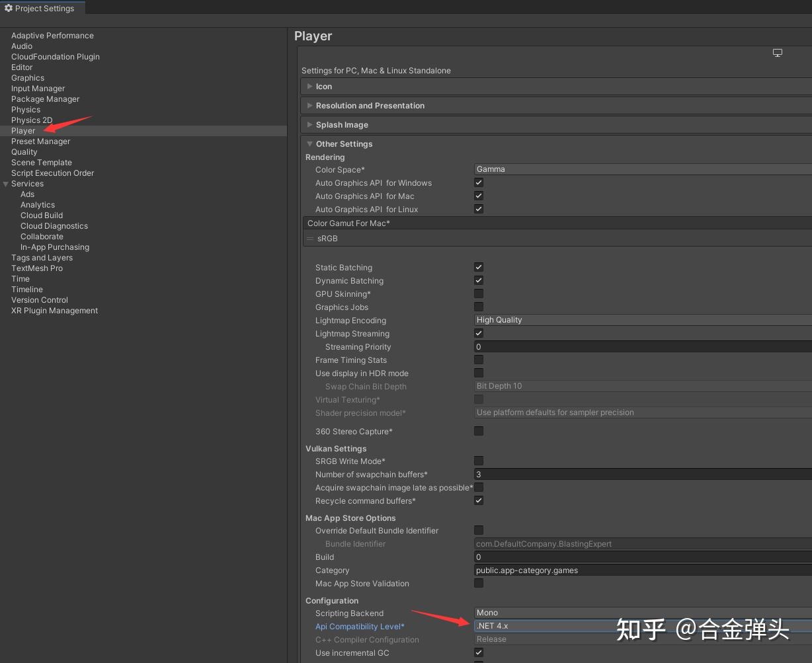
Task: Select Analytics under Services
Action: 38,205
